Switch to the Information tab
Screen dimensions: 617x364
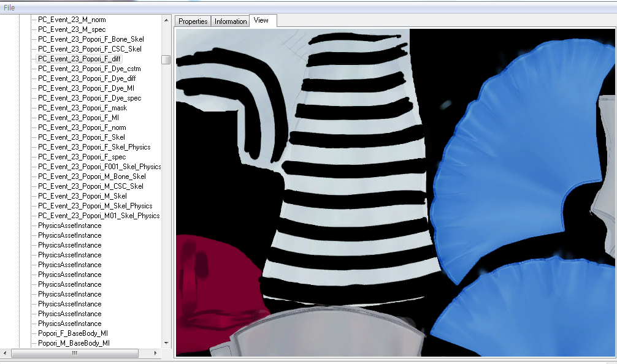[x=231, y=21]
